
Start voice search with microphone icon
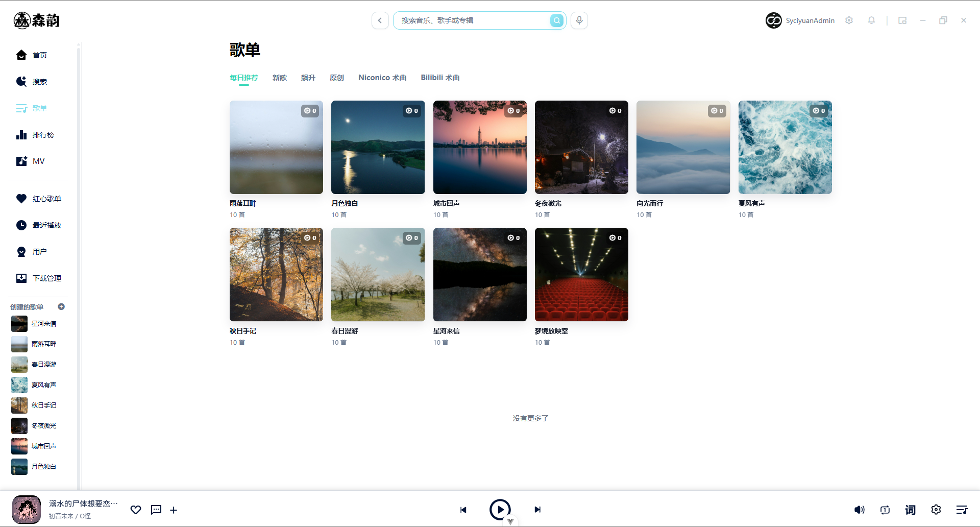pos(579,20)
